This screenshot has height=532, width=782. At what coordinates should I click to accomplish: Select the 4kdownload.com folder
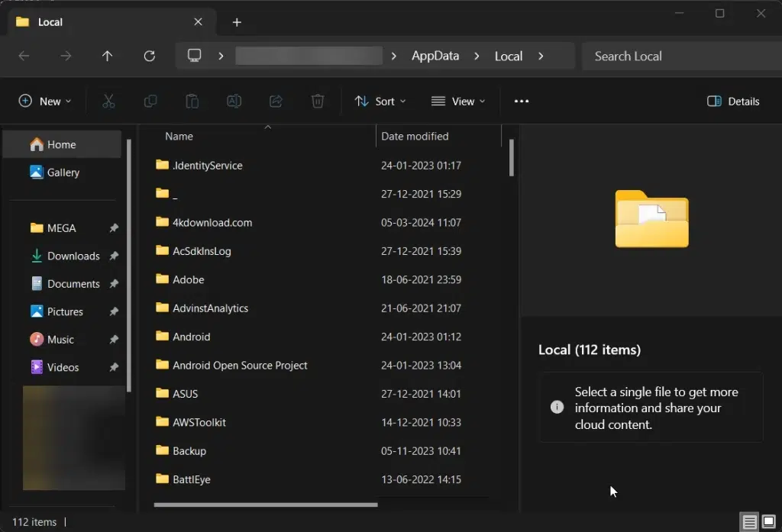[203, 222]
